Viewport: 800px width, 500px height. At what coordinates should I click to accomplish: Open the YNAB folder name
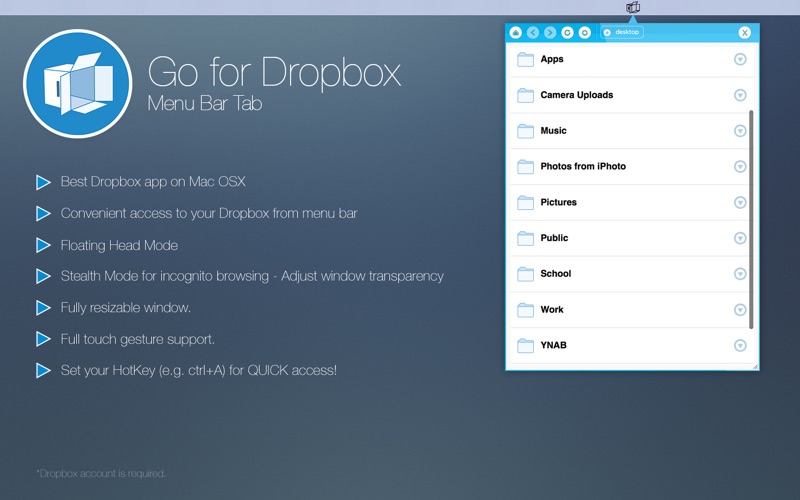(554, 345)
